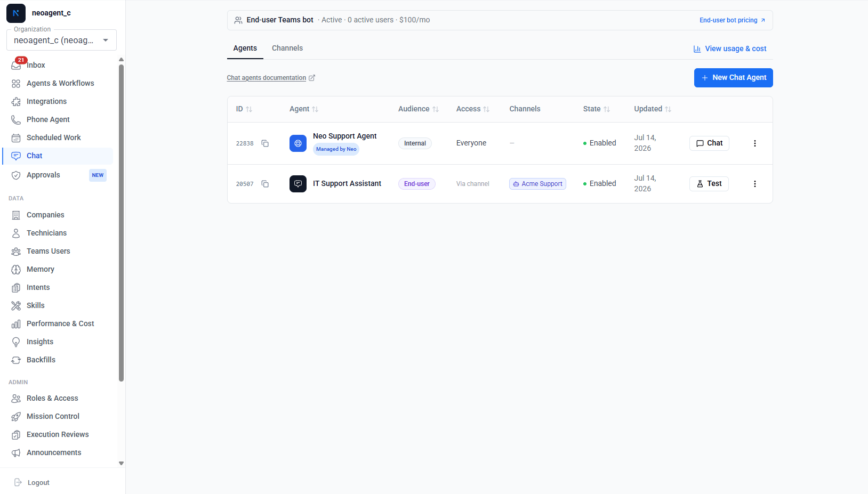The width and height of the screenshot is (868, 494).
Task: Click the Technicians person icon
Action: click(x=16, y=233)
